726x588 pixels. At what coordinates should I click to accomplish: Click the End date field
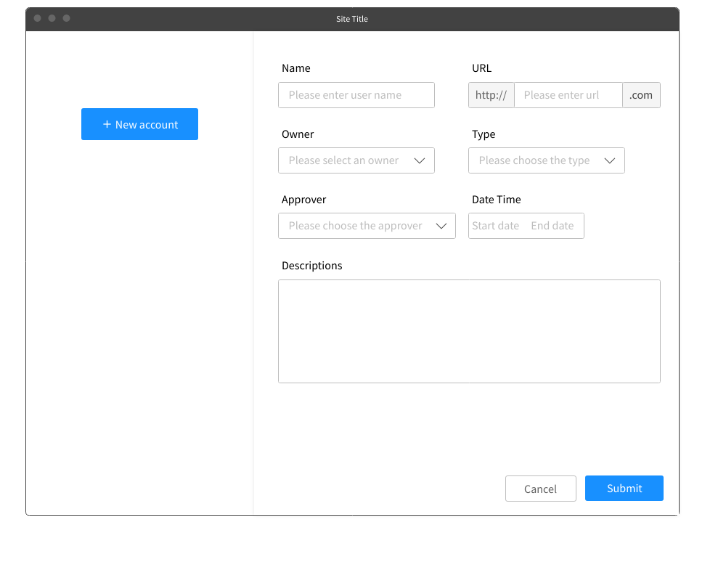[x=552, y=226]
